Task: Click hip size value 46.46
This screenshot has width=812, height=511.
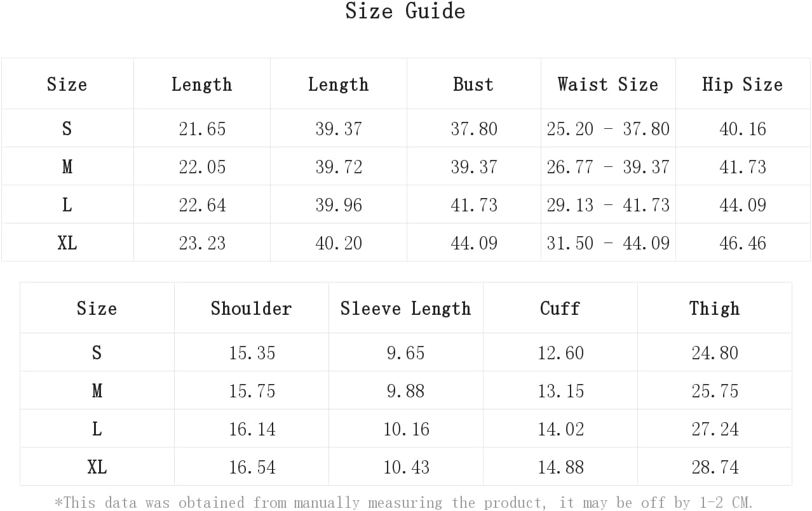Action: coord(743,243)
